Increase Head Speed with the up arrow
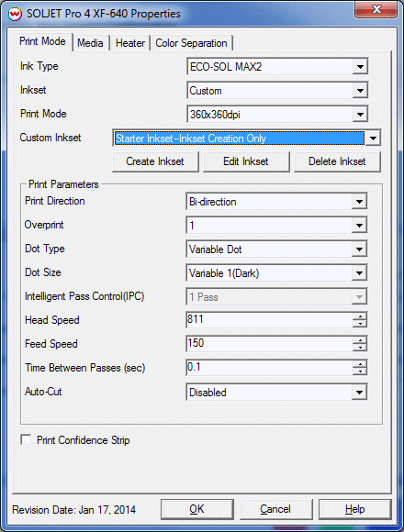The height and width of the screenshot is (532, 404). coord(359,316)
